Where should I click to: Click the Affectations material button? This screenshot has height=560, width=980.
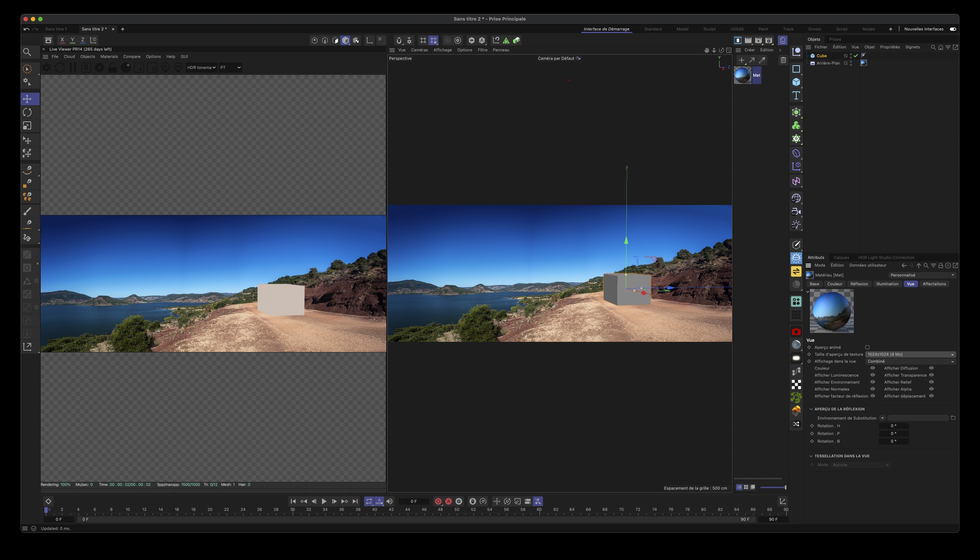[x=934, y=284]
